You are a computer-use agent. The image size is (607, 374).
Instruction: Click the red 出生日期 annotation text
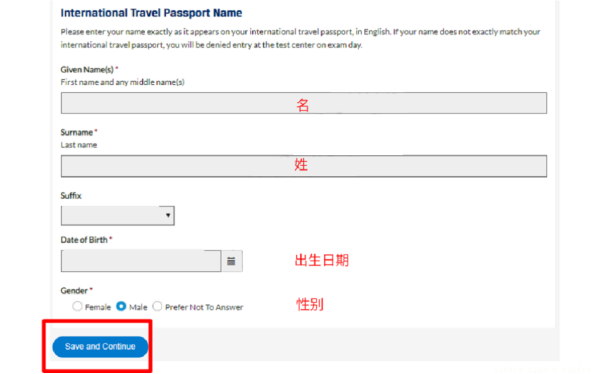(322, 260)
